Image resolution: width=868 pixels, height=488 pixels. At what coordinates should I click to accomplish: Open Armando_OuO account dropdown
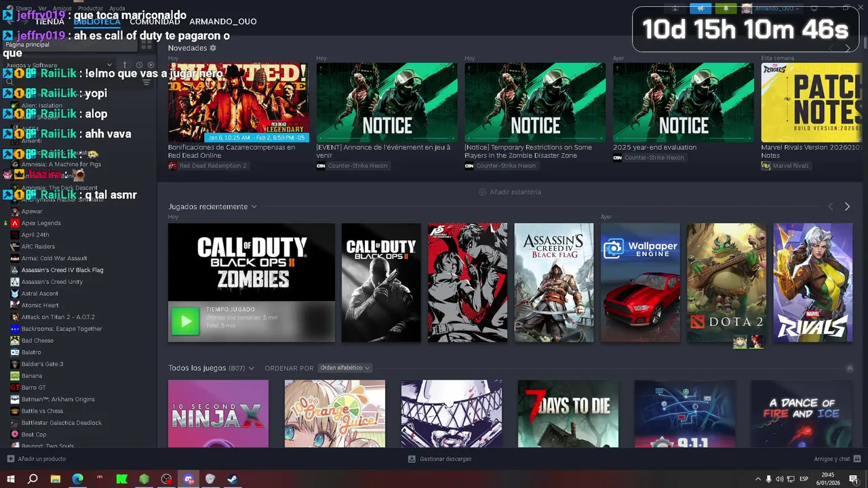coord(777,8)
